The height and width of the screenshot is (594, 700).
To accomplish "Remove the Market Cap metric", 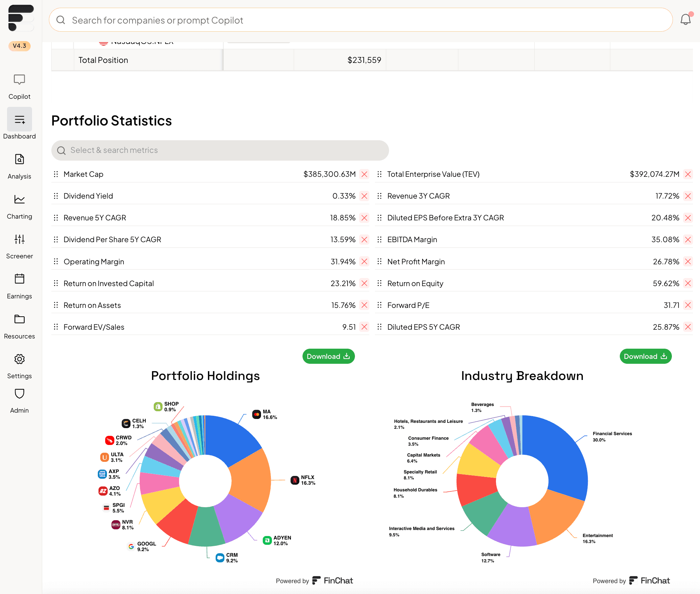I will click(x=364, y=174).
